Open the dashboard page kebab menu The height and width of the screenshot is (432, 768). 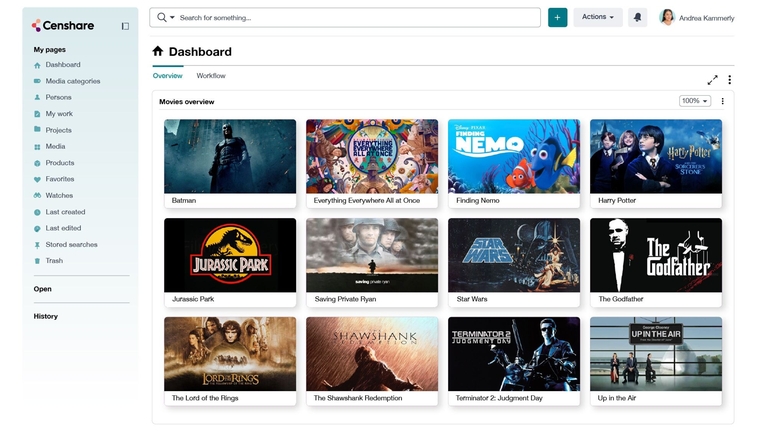(729, 80)
